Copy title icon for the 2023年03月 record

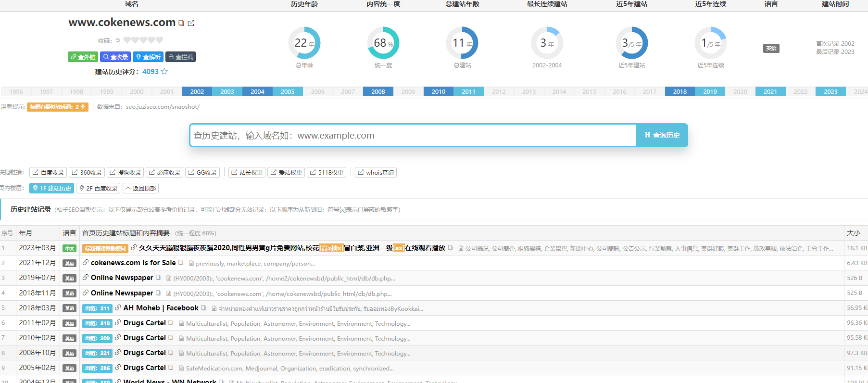tap(450, 248)
